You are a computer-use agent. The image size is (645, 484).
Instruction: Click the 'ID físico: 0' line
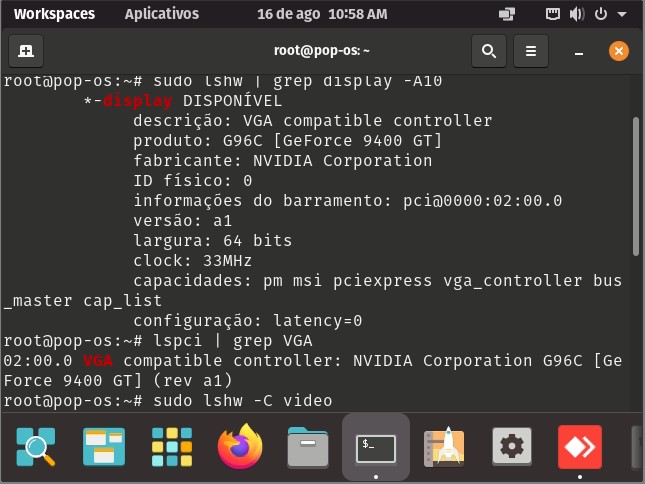pos(193,181)
